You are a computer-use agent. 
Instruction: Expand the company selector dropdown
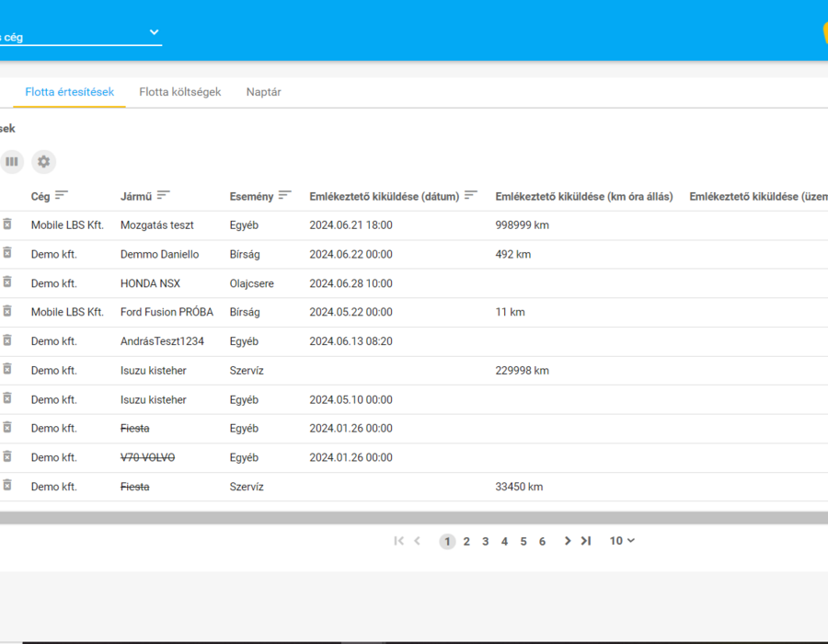(x=154, y=32)
